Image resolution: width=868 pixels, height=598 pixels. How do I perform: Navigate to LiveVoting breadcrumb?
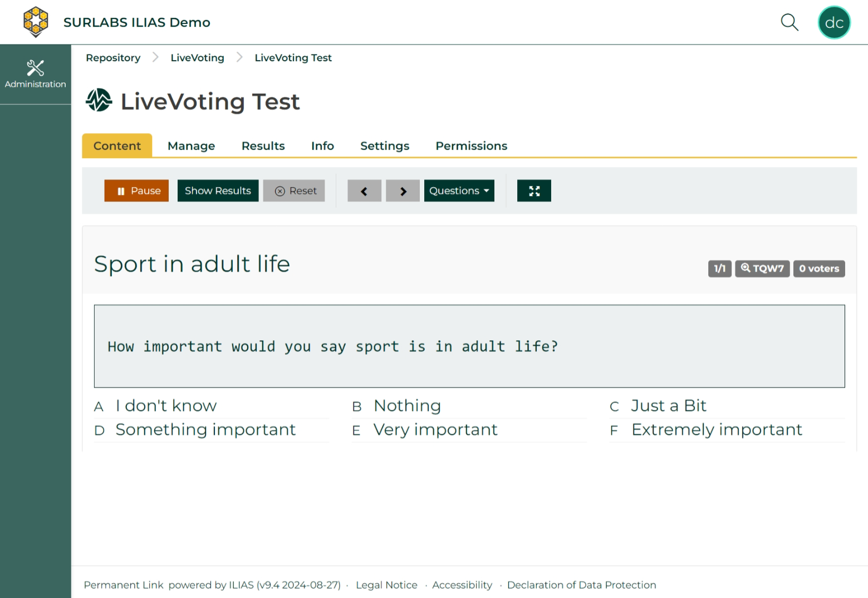197,58
